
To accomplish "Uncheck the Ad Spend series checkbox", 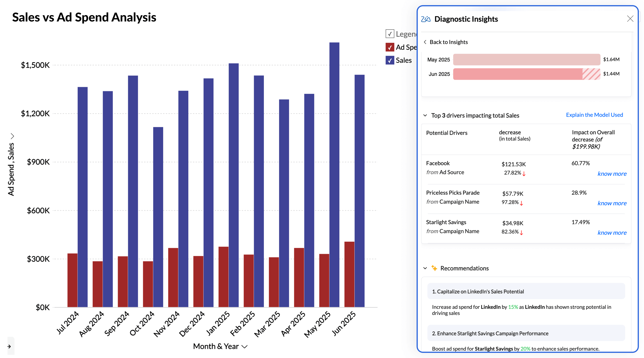I will 390,47.
